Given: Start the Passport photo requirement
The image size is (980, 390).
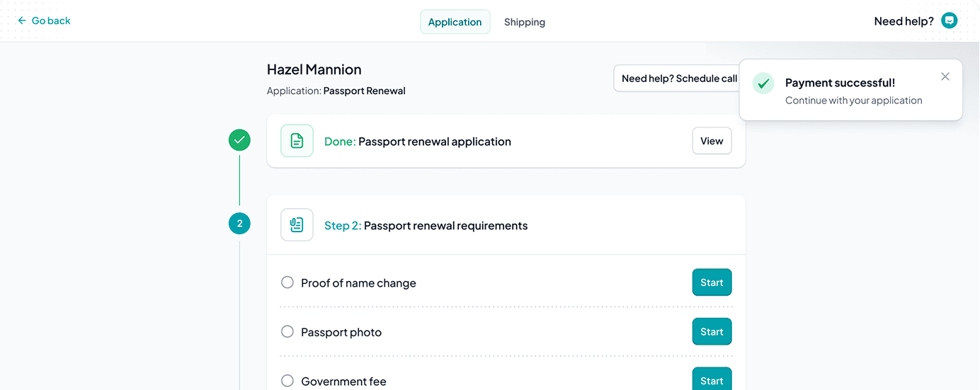Looking at the screenshot, I should click(712, 331).
